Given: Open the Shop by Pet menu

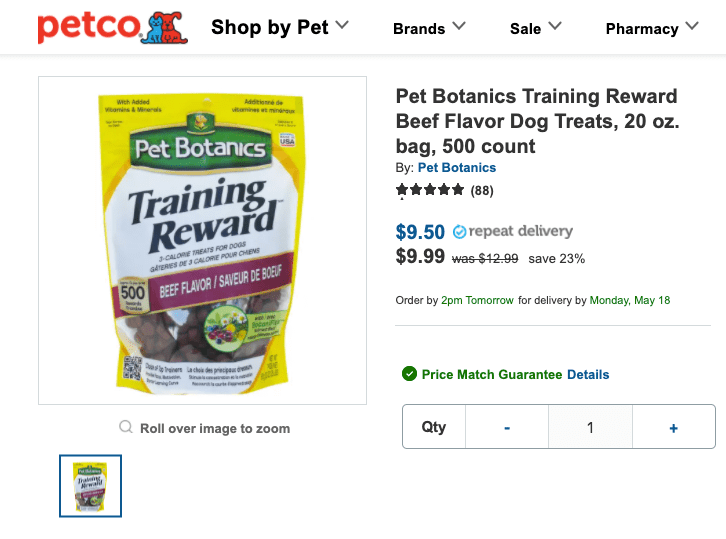Looking at the screenshot, I should [270, 28].
